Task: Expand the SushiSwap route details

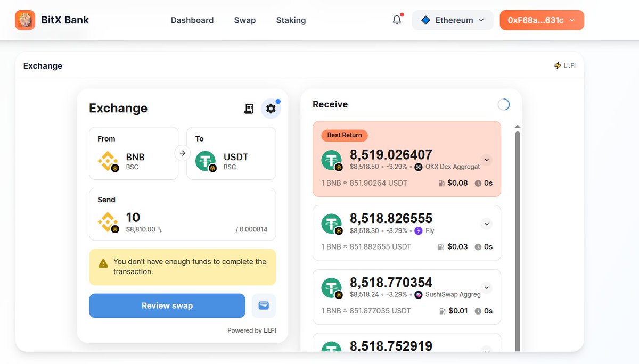Action: (486, 288)
